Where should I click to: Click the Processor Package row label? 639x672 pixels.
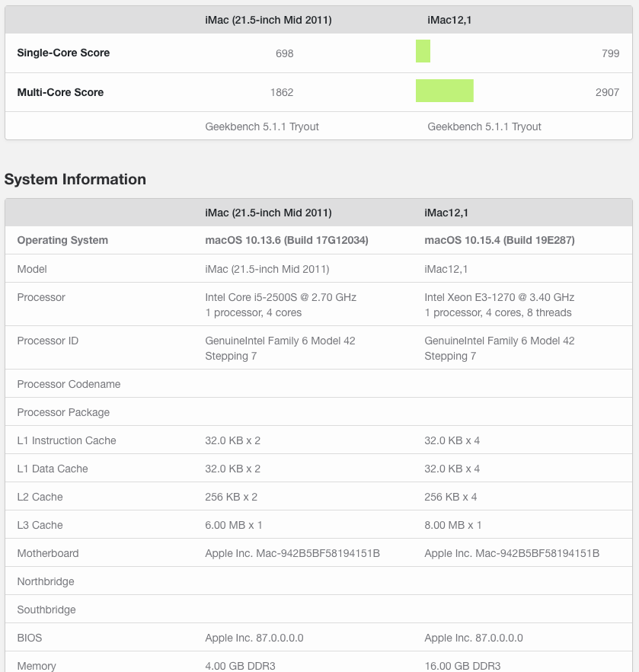63,412
